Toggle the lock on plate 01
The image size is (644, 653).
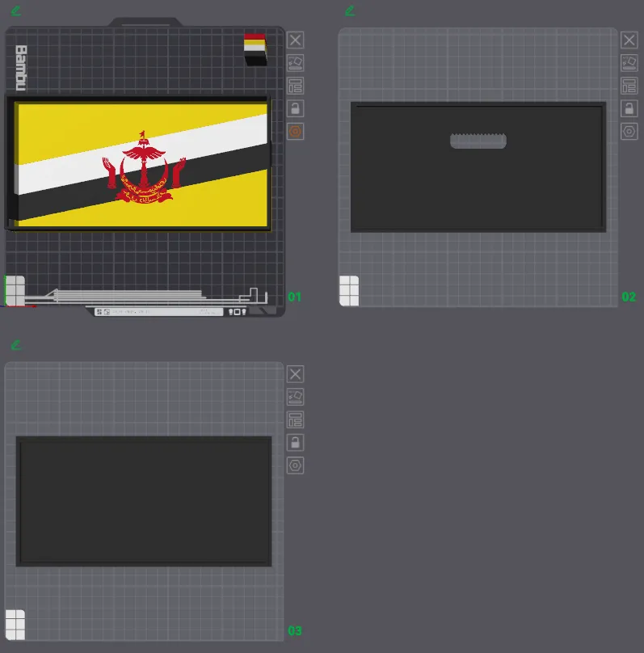(295, 108)
